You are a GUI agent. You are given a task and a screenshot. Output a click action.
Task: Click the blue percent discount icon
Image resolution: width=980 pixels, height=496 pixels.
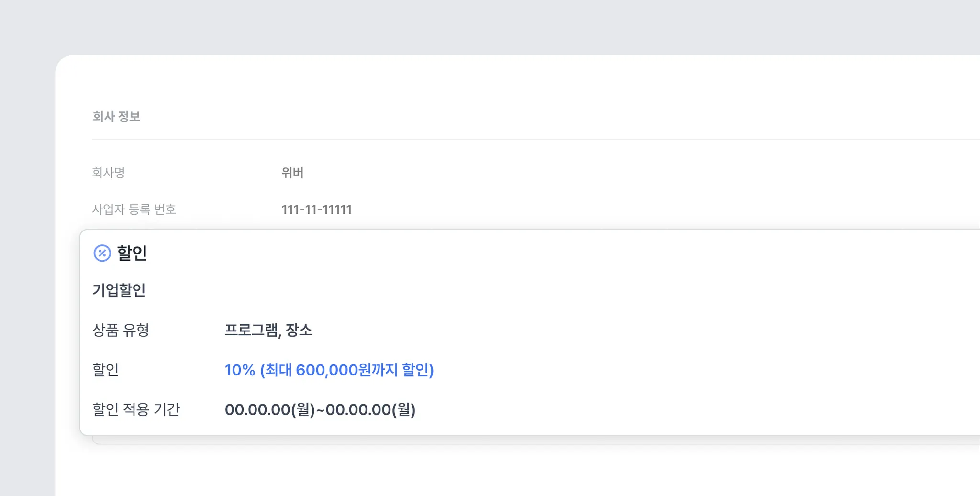[102, 253]
